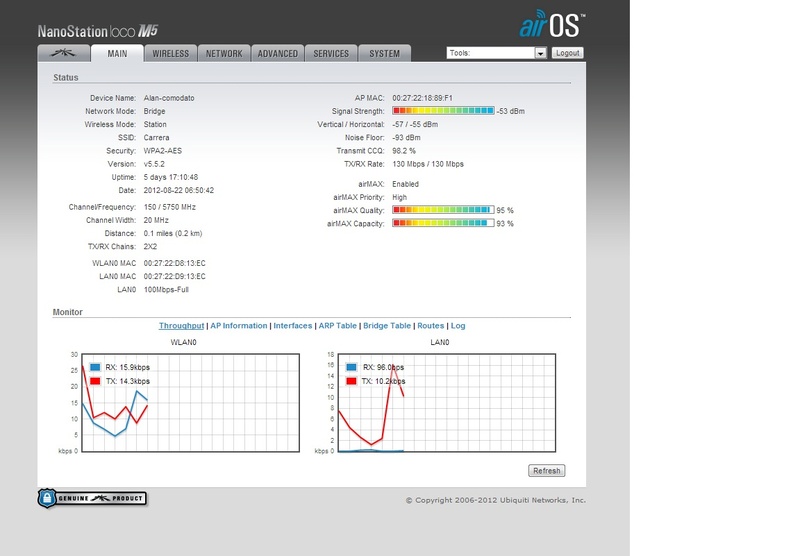Click the Tools combo box field
The width and height of the screenshot is (800, 556).
coord(496,53)
